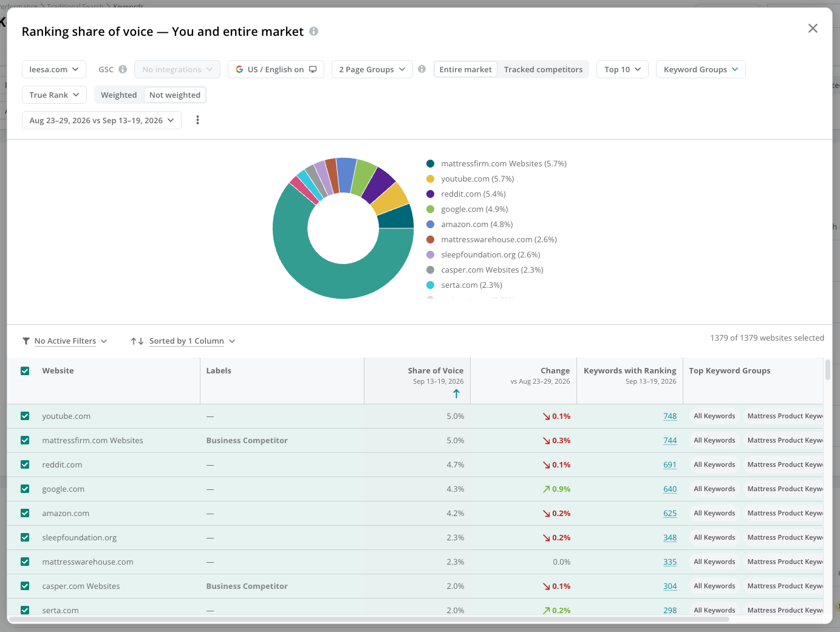Open the Keyword Groups dropdown
The height and width of the screenshot is (632, 840).
pos(700,69)
